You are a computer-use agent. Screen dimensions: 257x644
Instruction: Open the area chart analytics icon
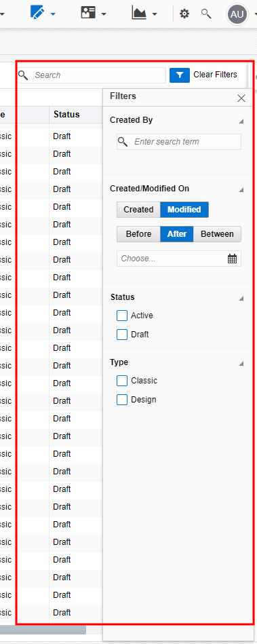coord(139,13)
